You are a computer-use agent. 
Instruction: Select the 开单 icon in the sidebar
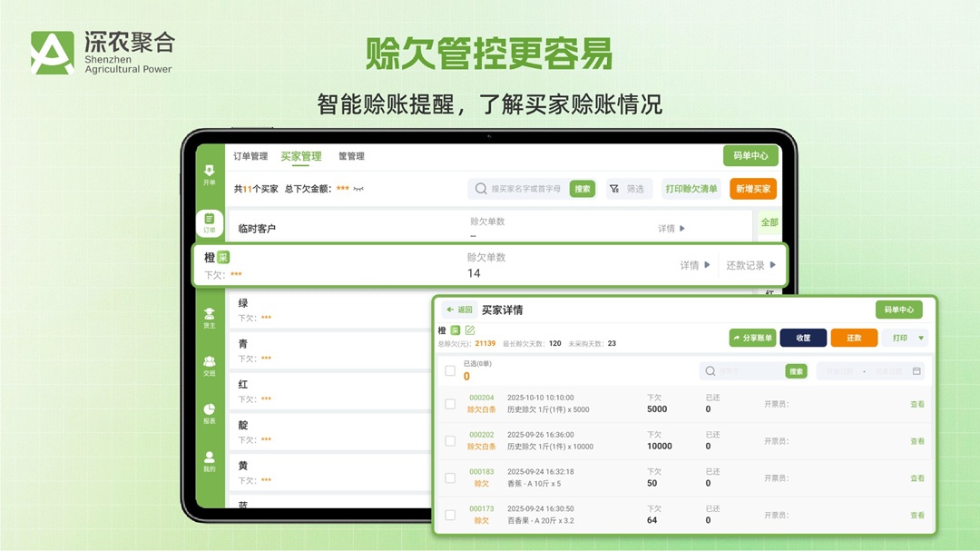(209, 174)
